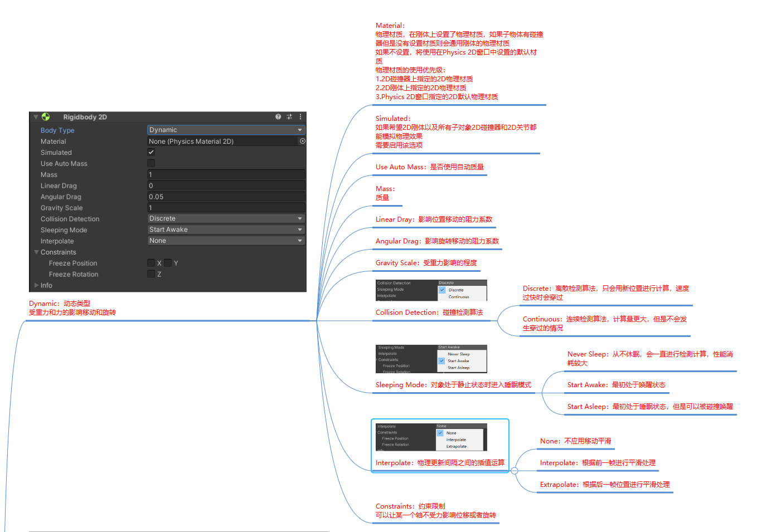Screen dimensions: 781x532
Task: Select the 'Extrapolate: 根据后一帧位置进行平滑处理' node
Action: 605,485
